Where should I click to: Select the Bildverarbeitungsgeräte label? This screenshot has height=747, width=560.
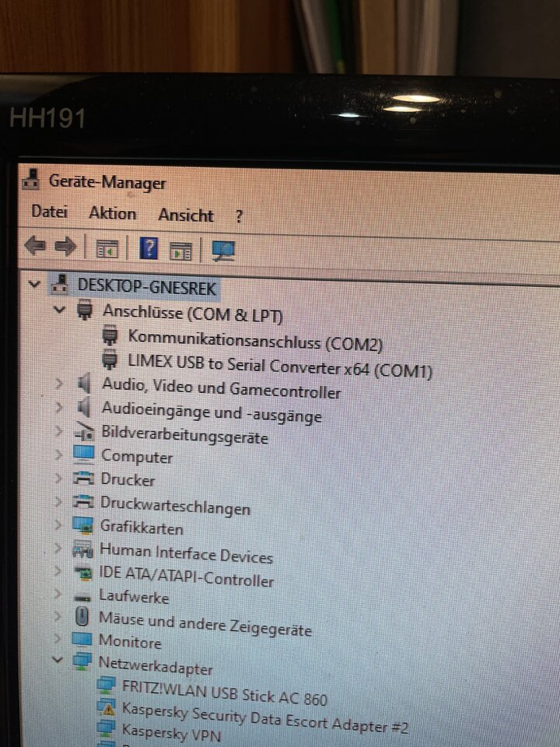click(184, 436)
